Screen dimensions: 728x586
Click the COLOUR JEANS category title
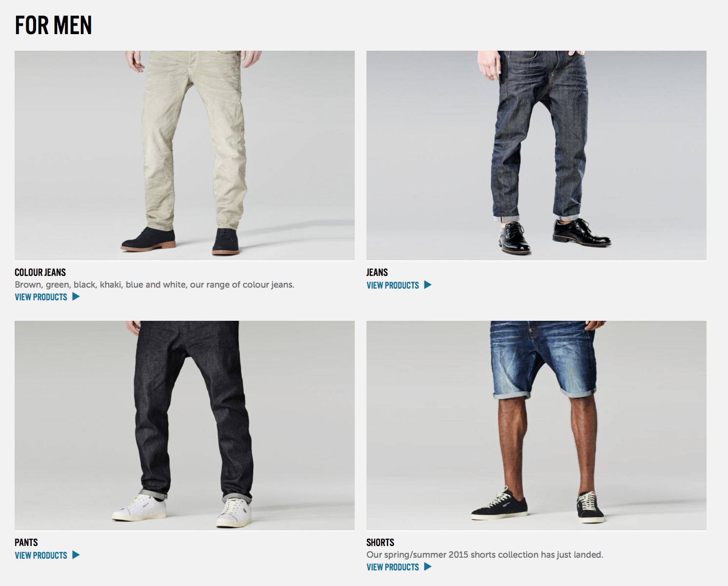(x=40, y=273)
